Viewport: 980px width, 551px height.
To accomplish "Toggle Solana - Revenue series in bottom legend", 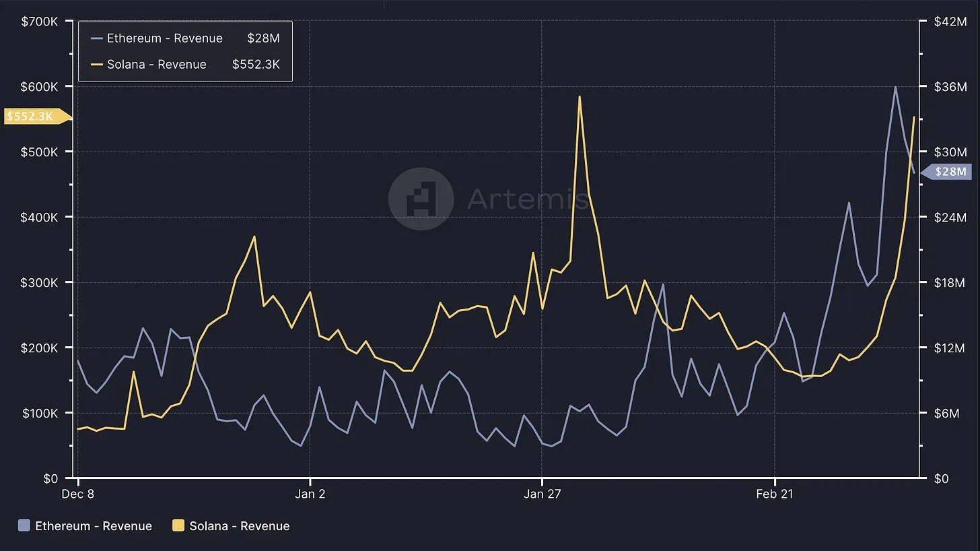I will pos(232,526).
